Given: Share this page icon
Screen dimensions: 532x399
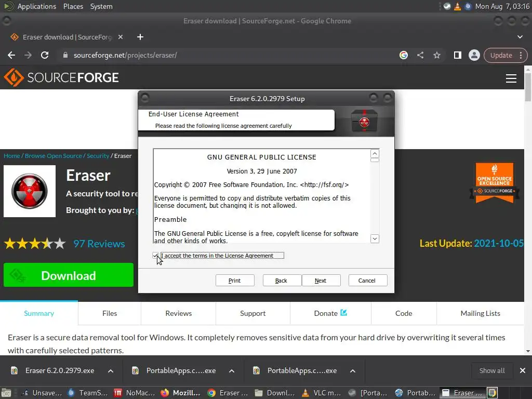Looking at the screenshot, I should pos(420,55).
